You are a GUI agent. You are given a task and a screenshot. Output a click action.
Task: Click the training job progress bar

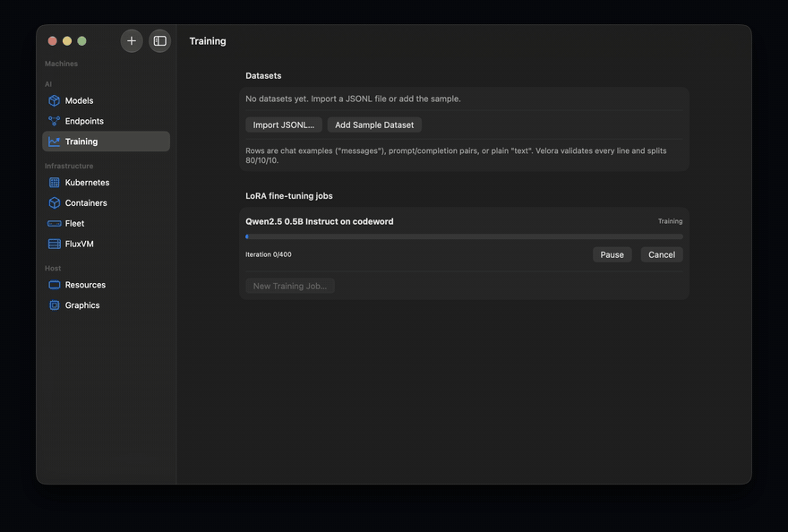(x=464, y=236)
